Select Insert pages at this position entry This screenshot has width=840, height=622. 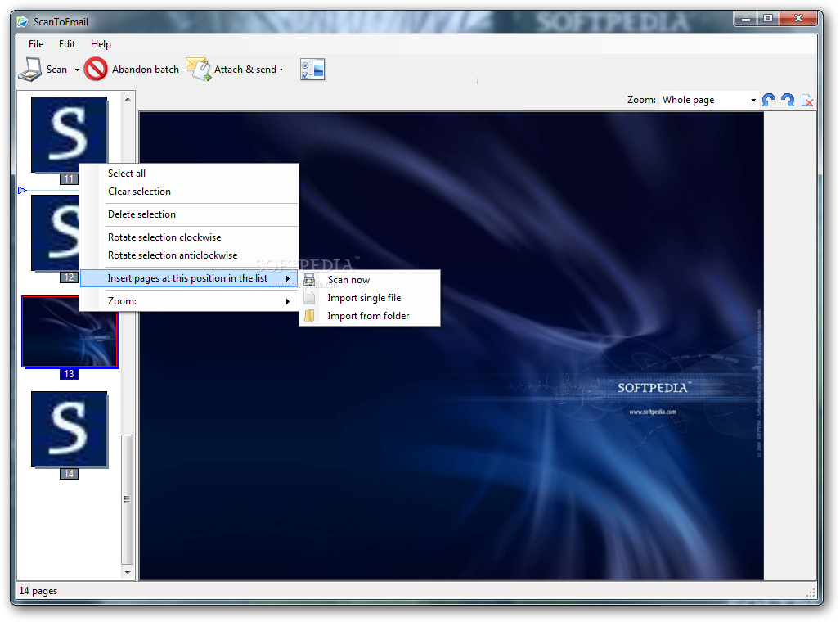[189, 278]
